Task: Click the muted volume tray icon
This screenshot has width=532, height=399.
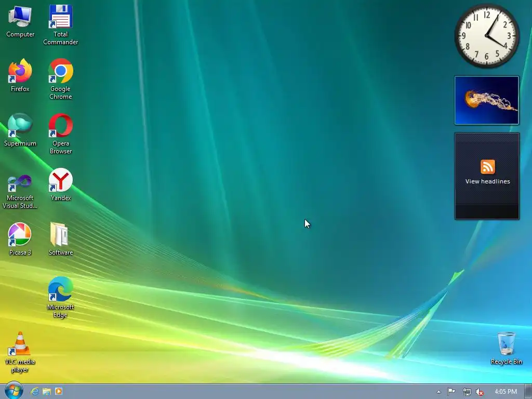Action: click(x=480, y=392)
